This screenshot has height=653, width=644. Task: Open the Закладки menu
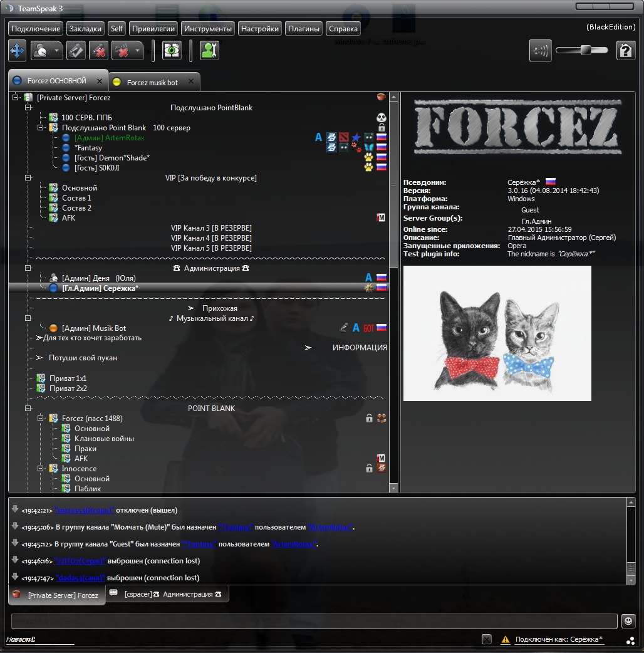coord(85,29)
